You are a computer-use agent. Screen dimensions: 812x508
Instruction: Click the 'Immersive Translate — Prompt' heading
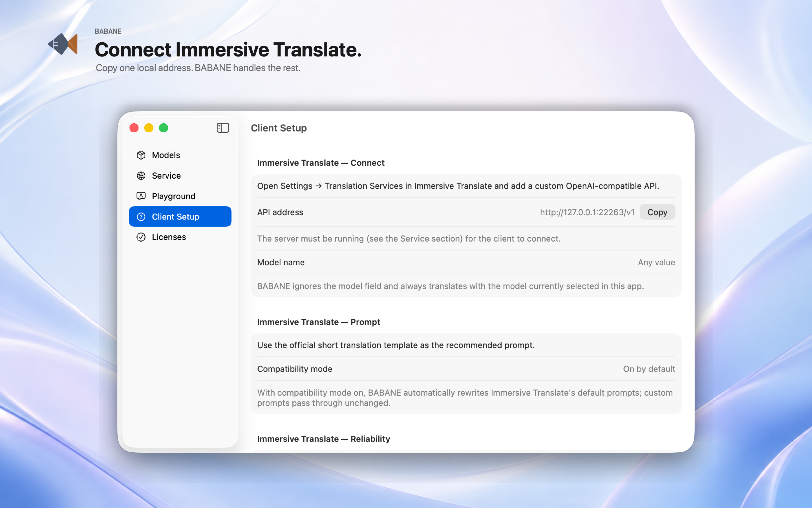click(x=318, y=322)
